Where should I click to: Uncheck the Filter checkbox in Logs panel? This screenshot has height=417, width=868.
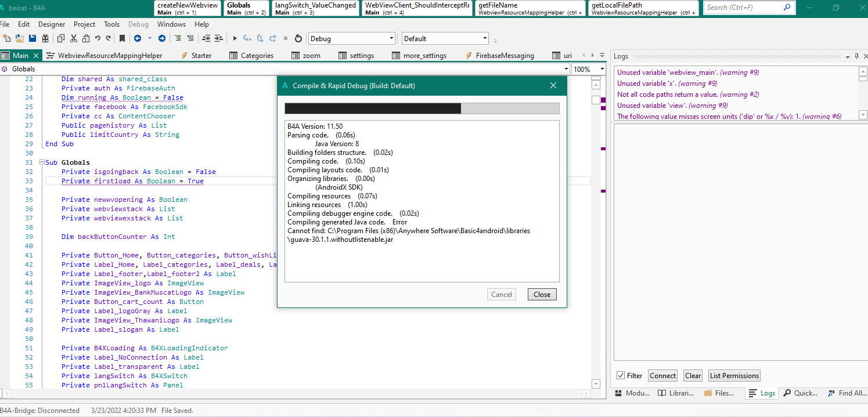tap(621, 375)
